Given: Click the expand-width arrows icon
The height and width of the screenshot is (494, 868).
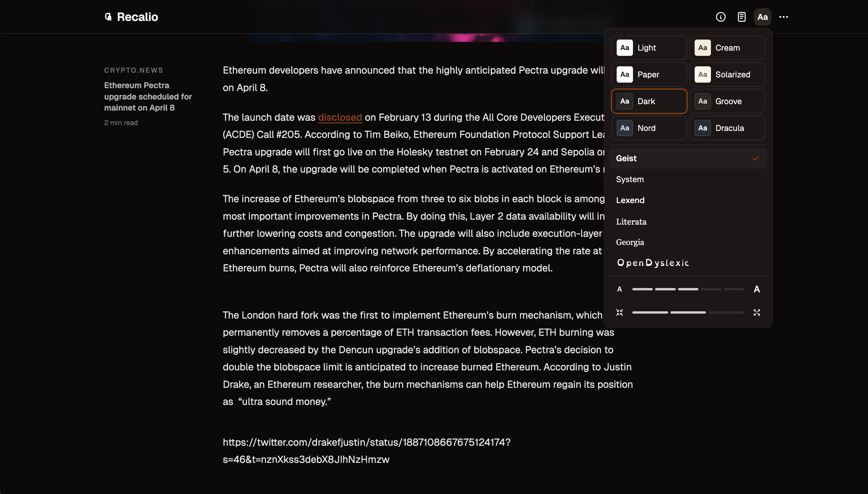Looking at the screenshot, I should [757, 312].
